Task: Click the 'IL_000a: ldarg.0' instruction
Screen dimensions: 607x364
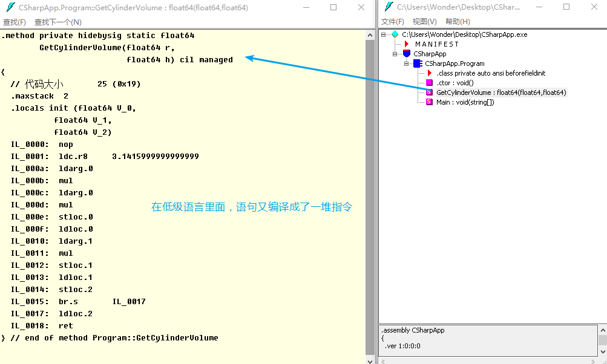Action: [x=52, y=169]
